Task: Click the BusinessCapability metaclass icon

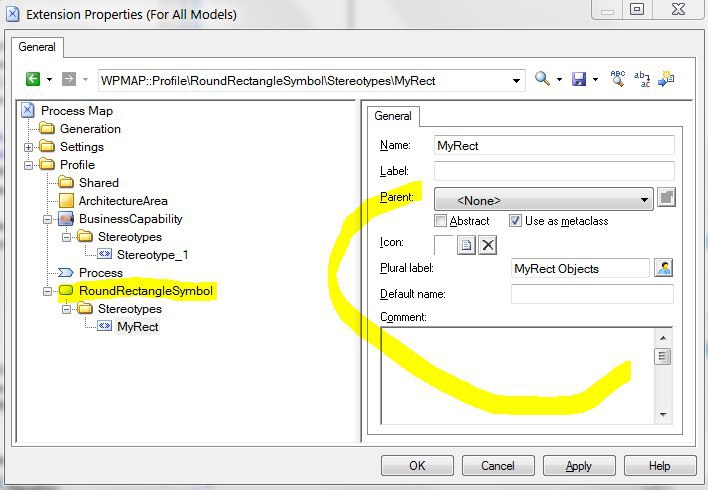Action: tap(66, 219)
